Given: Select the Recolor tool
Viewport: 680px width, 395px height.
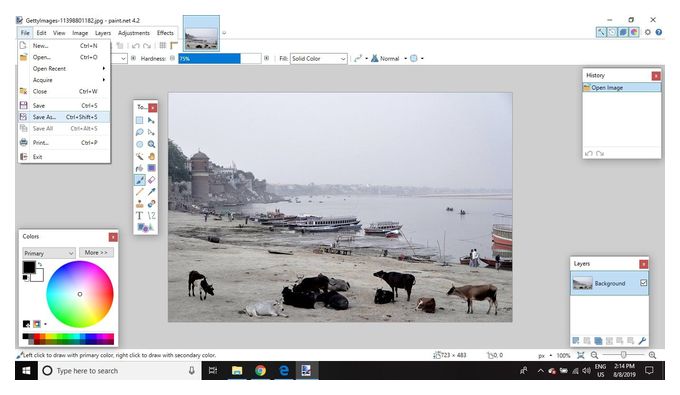Looking at the screenshot, I should click(x=151, y=203).
